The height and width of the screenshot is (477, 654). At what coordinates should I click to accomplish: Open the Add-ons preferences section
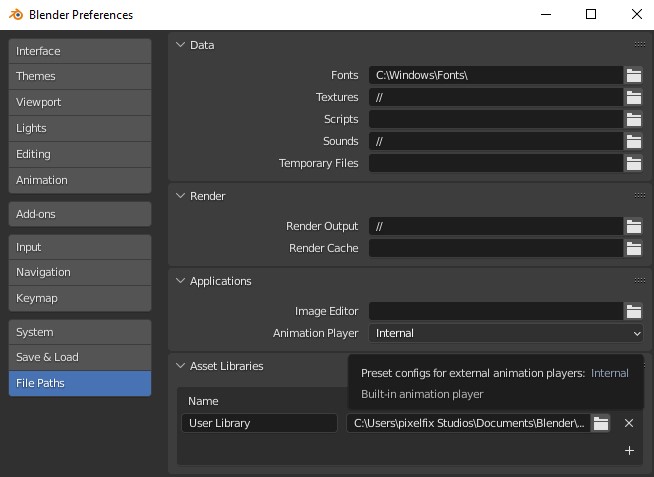(80, 214)
